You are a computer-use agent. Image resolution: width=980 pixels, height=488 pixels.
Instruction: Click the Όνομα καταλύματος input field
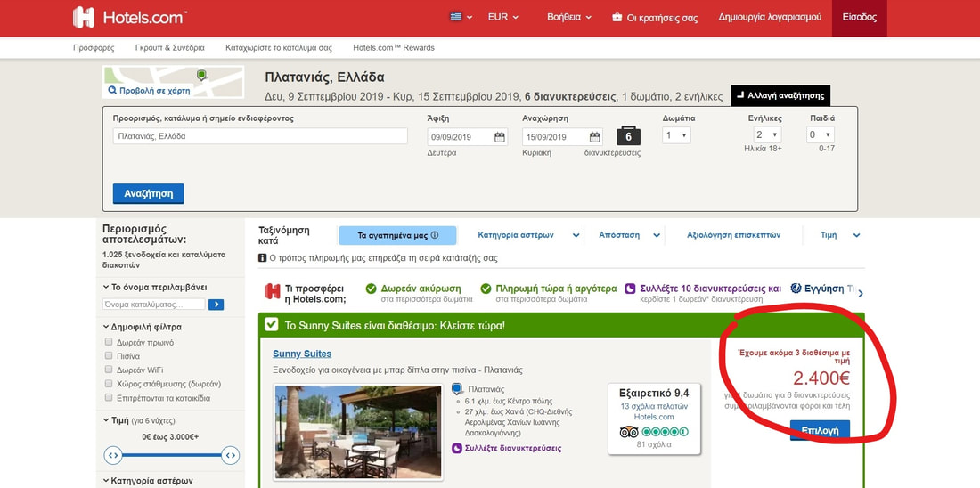click(154, 305)
